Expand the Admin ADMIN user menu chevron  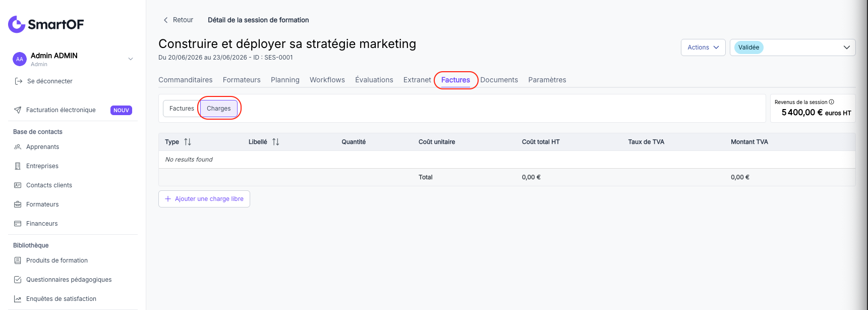coord(131,59)
